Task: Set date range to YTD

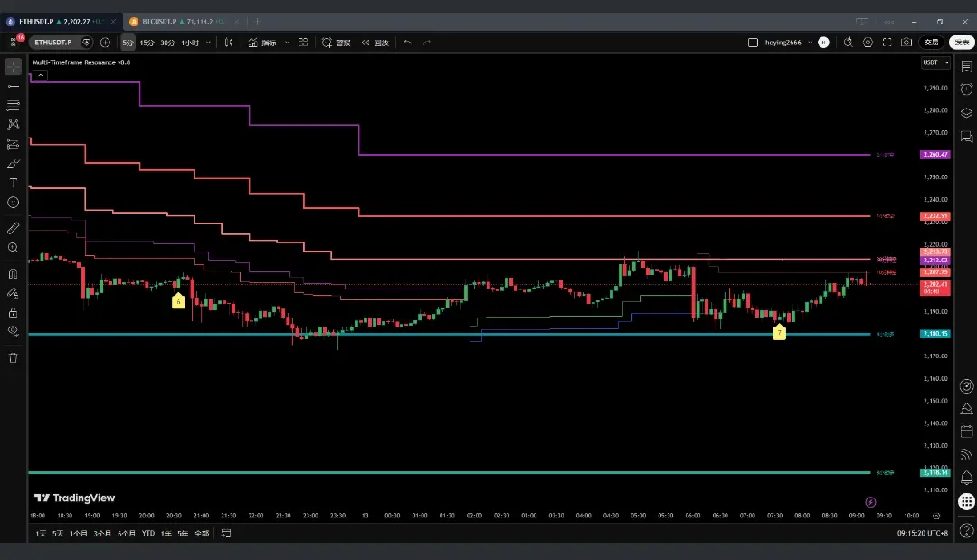Action: (x=147, y=533)
